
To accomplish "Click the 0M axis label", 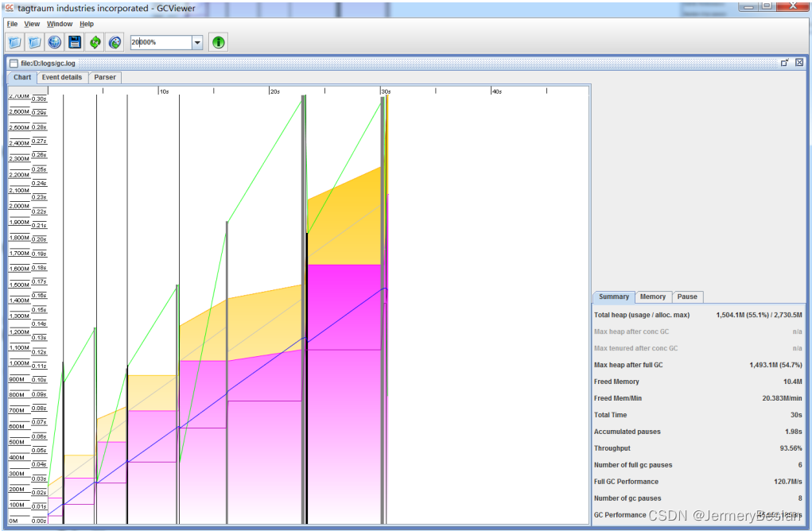I will click(13, 521).
